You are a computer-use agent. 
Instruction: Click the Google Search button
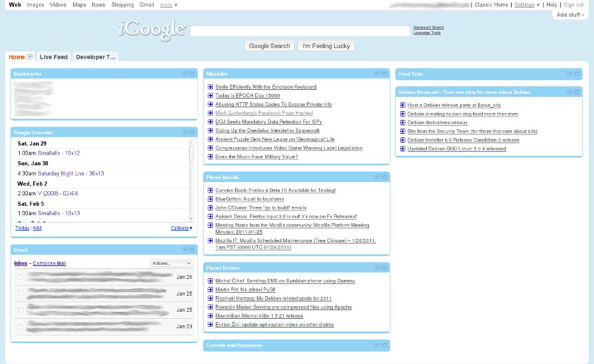pos(269,46)
